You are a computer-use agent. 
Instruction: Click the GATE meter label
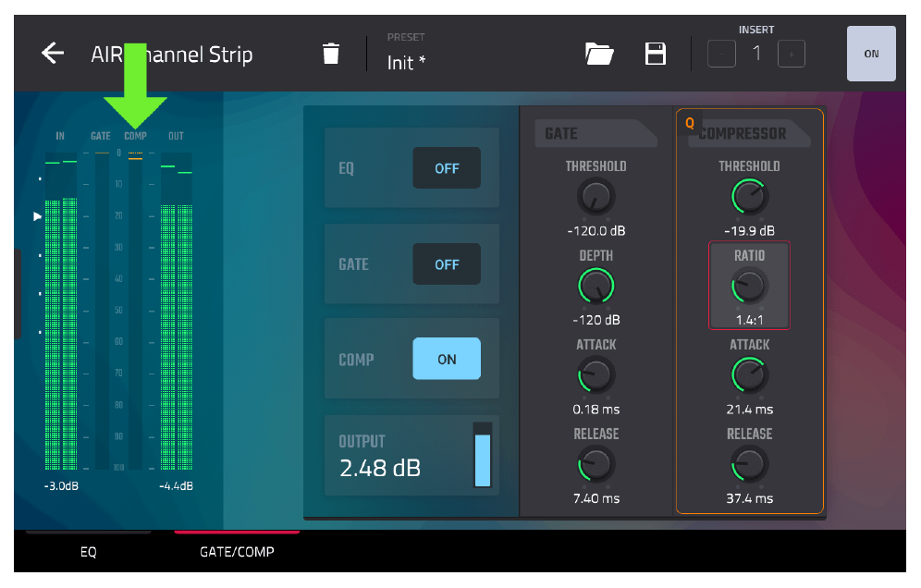(101, 136)
